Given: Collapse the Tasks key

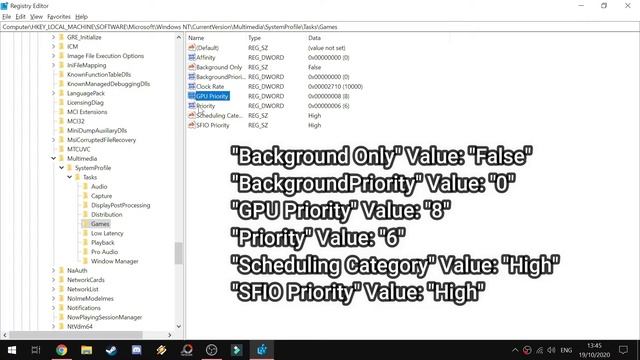Looking at the screenshot, I should pyautogui.click(x=69, y=177).
